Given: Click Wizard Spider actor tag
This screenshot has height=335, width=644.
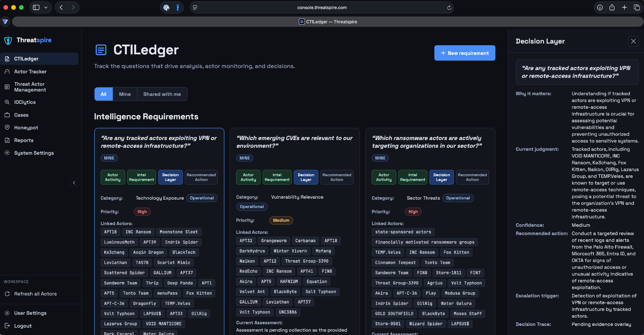Looking at the screenshot, I should 426,324.
